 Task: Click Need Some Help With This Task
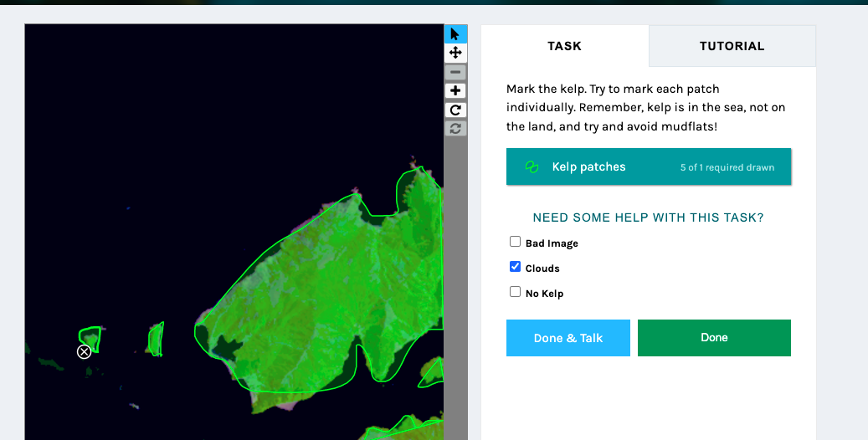[x=648, y=217]
